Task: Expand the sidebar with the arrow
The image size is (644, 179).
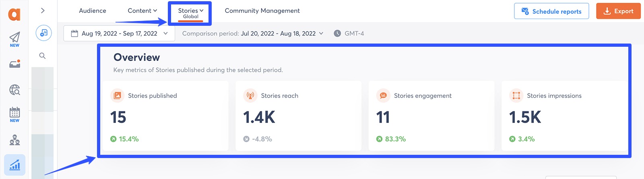Action: [43, 10]
